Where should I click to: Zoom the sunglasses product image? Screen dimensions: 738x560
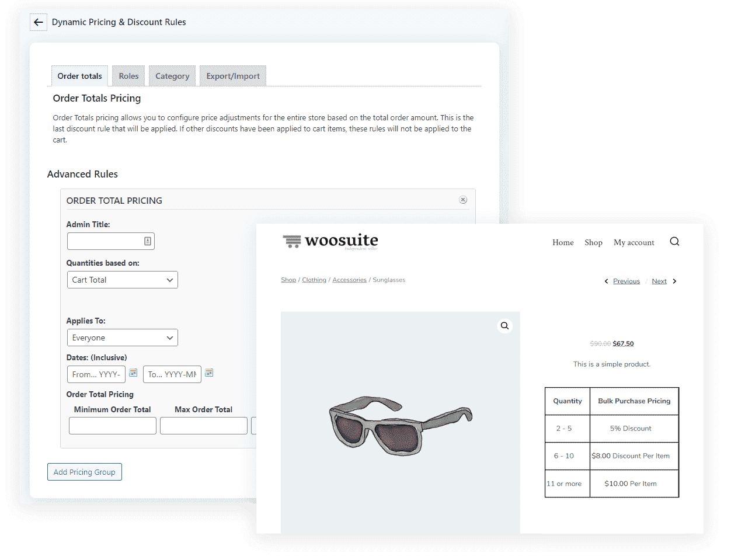point(504,326)
